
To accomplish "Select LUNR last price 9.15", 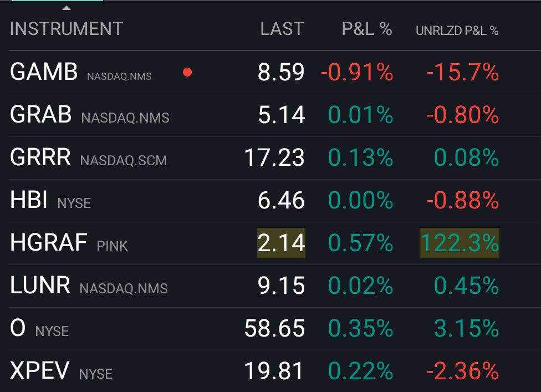I will click(281, 286).
